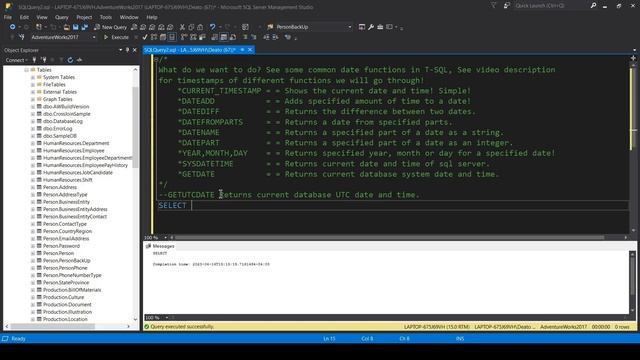Click the Uncomment selected lines icon
Viewport: 640px width, 360px height.
(x=253, y=37)
